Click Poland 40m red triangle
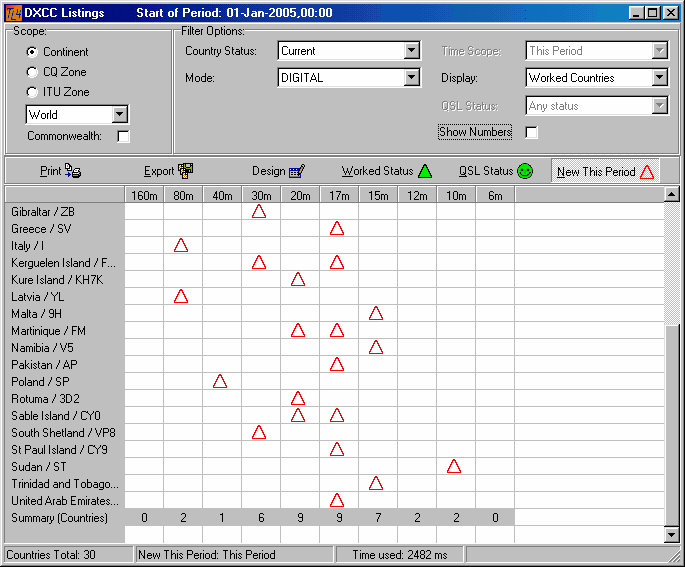685x567 pixels. pos(220,381)
